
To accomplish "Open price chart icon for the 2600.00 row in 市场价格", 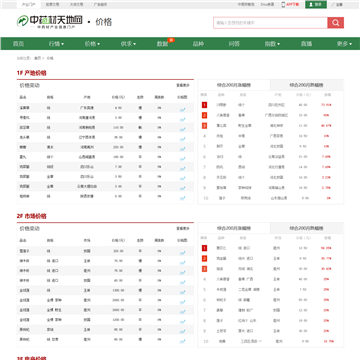I will tap(183, 312).
